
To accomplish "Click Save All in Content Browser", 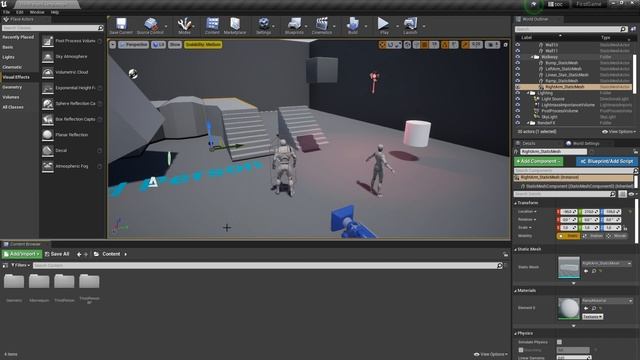I will [57, 254].
